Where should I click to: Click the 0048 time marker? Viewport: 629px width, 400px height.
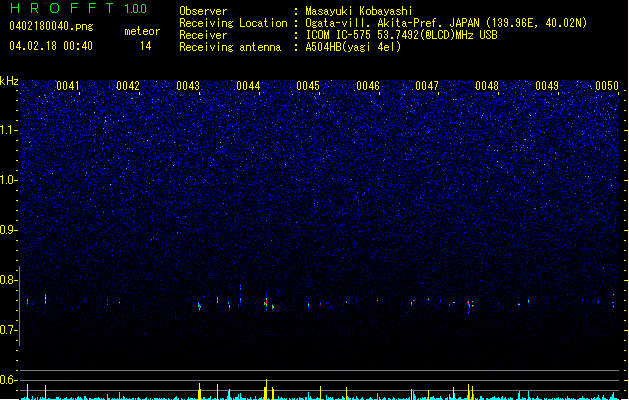(487, 86)
